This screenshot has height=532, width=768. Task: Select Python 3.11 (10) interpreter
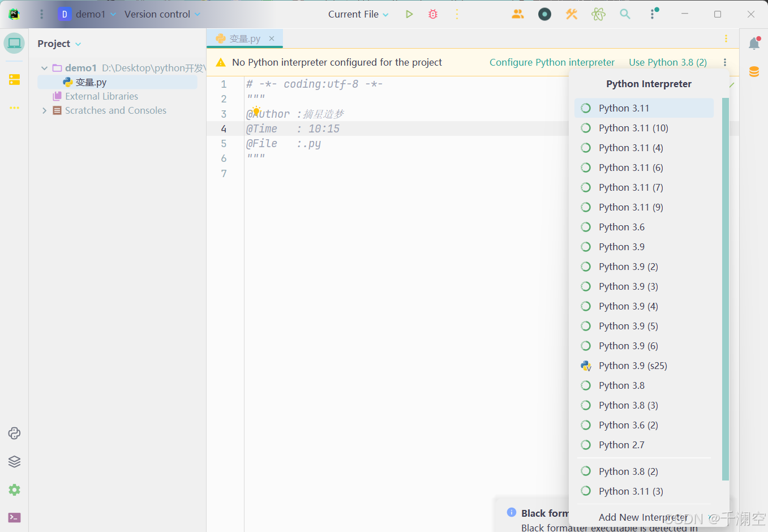point(644,128)
